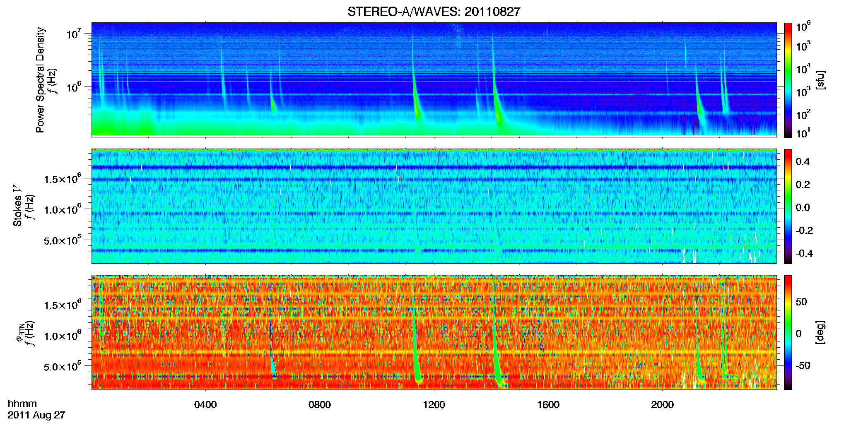Screen dimensions: 868x447
Task: Click the [sfu] colorbar unit label
Action: click(x=821, y=80)
